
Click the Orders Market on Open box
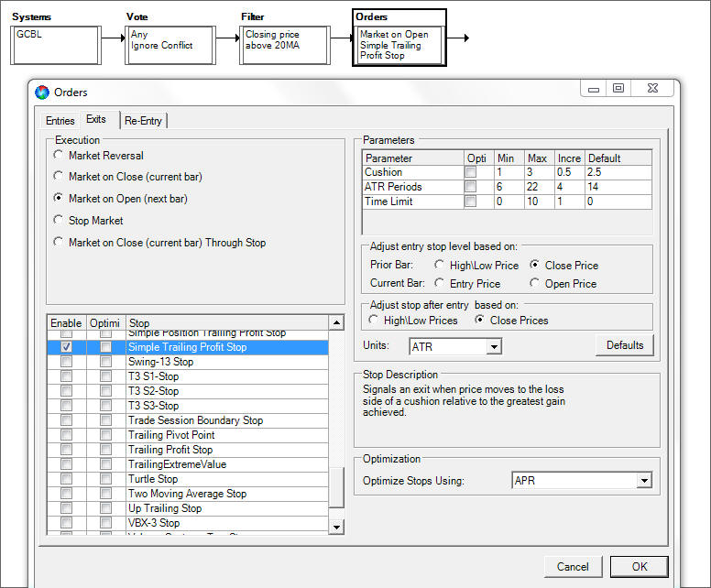[399, 45]
